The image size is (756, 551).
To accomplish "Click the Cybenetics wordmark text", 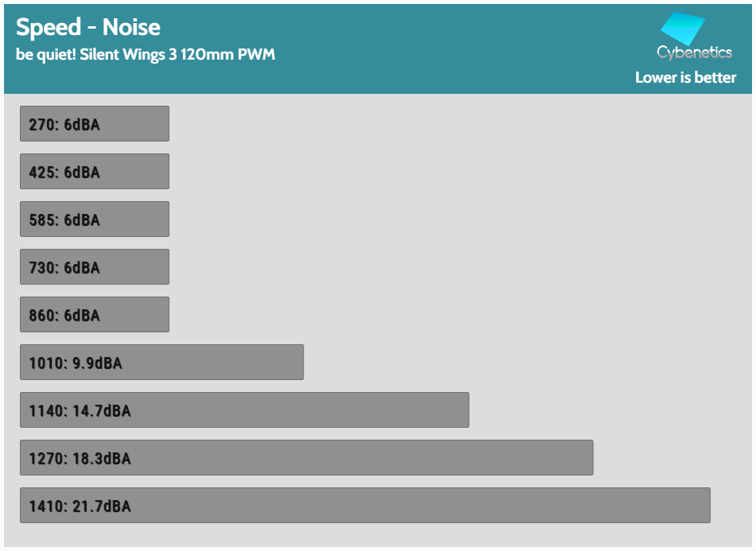I will (x=694, y=53).
